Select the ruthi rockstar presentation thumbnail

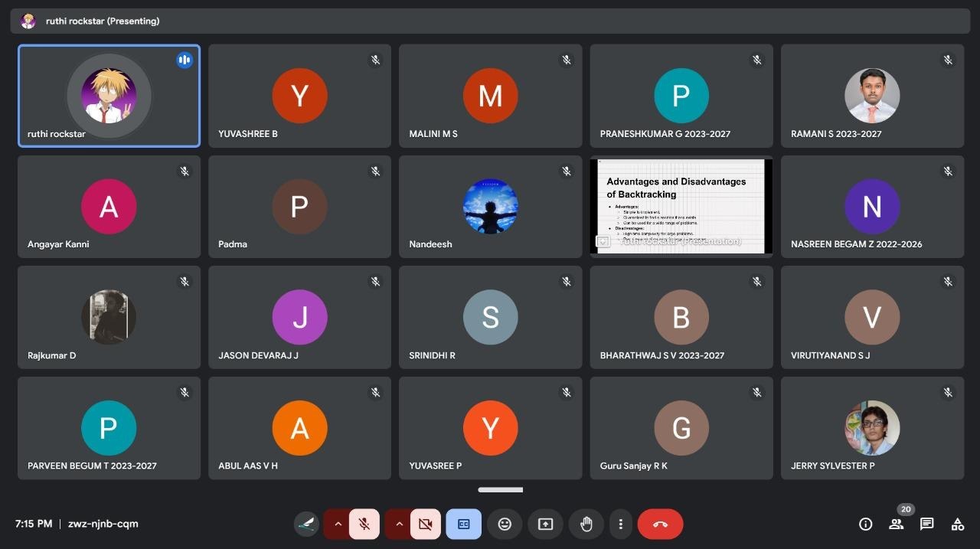[681, 206]
